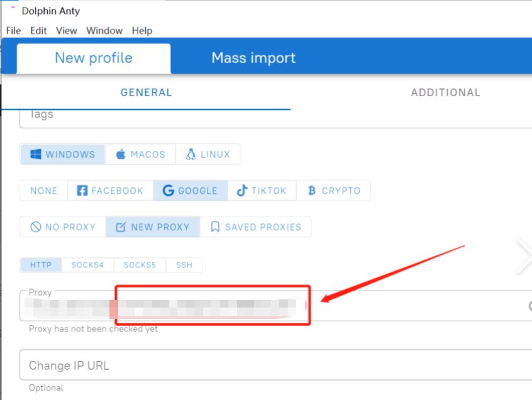This screenshot has width=532, height=400.
Task: Choose Google as the profile platform
Action: pos(191,191)
